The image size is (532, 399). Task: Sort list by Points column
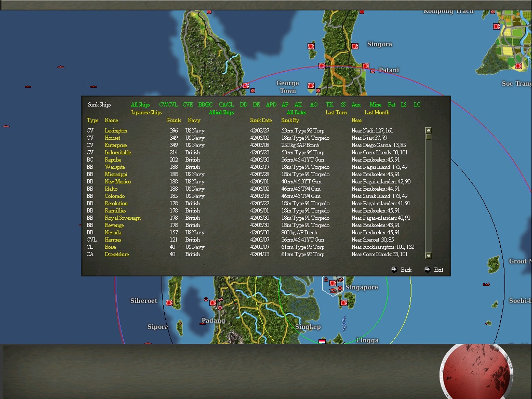[174, 120]
